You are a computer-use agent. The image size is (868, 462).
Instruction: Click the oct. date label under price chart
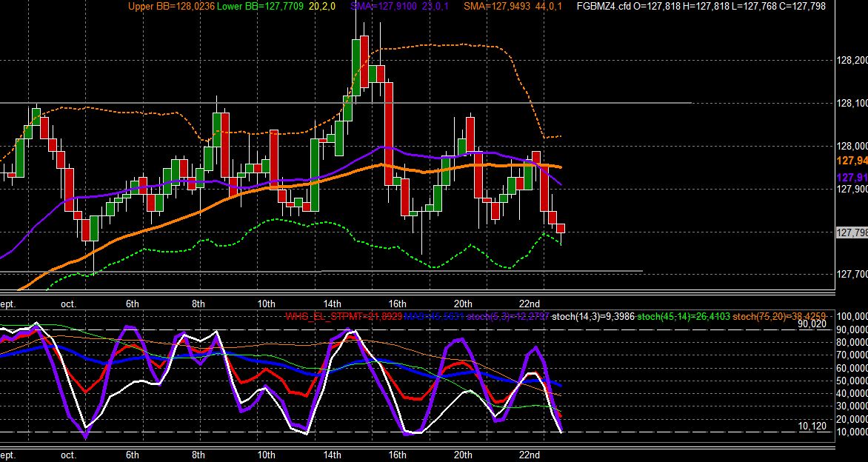pyautogui.click(x=69, y=304)
